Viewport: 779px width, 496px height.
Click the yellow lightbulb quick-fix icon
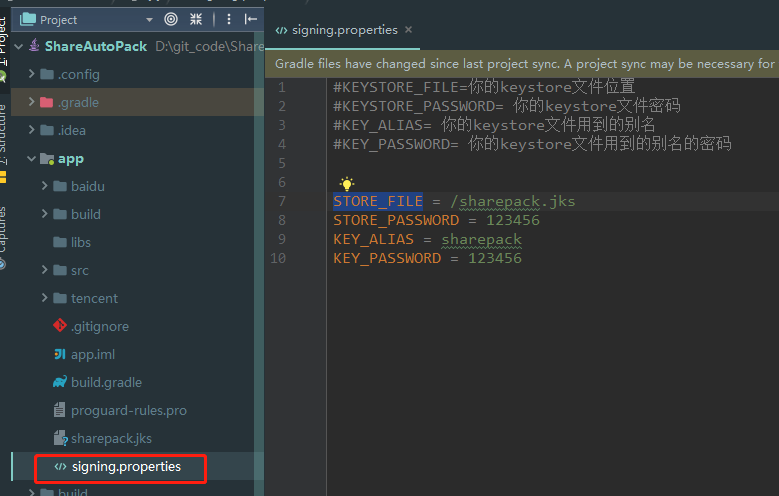pyautogui.click(x=347, y=183)
